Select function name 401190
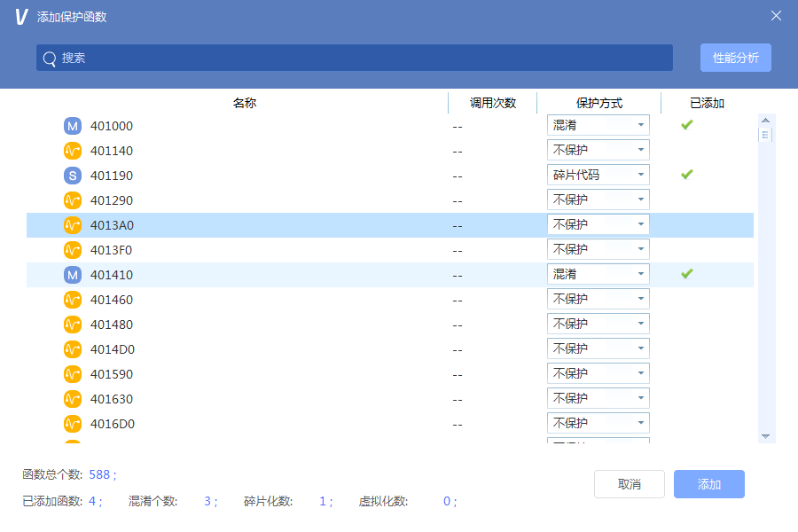This screenshot has width=798, height=532. click(112, 176)
